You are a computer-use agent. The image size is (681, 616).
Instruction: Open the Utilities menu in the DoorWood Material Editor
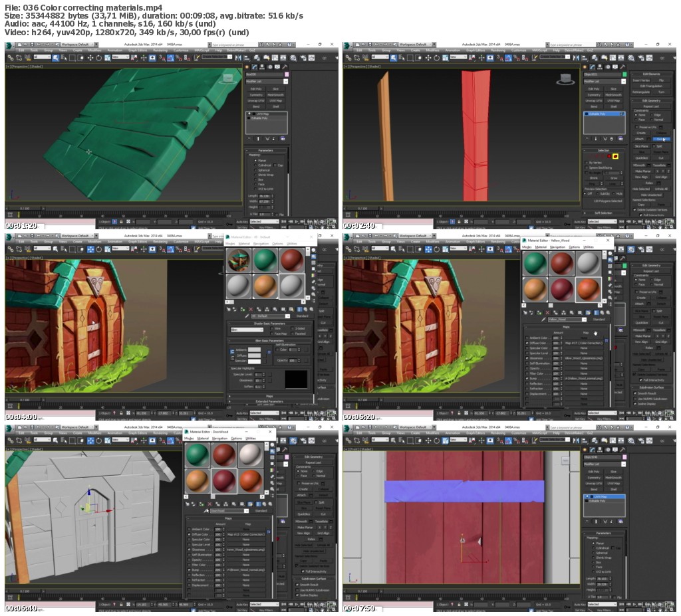tap(251, 438)
